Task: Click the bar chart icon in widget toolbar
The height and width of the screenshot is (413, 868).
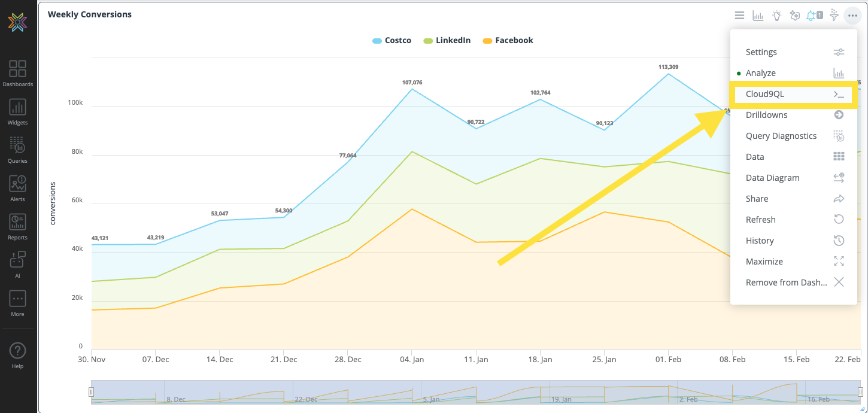Action: [x=758, y=16]
